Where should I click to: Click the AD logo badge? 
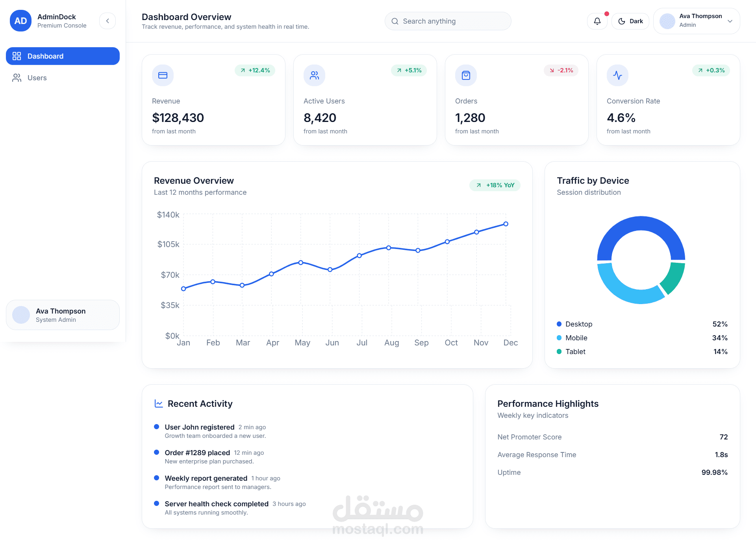(x=20, y=21)
